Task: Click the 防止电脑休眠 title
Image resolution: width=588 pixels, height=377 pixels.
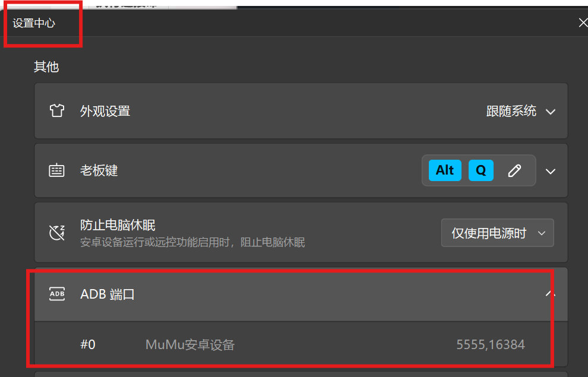Action: pyautogui.click(x=118, y=225)
